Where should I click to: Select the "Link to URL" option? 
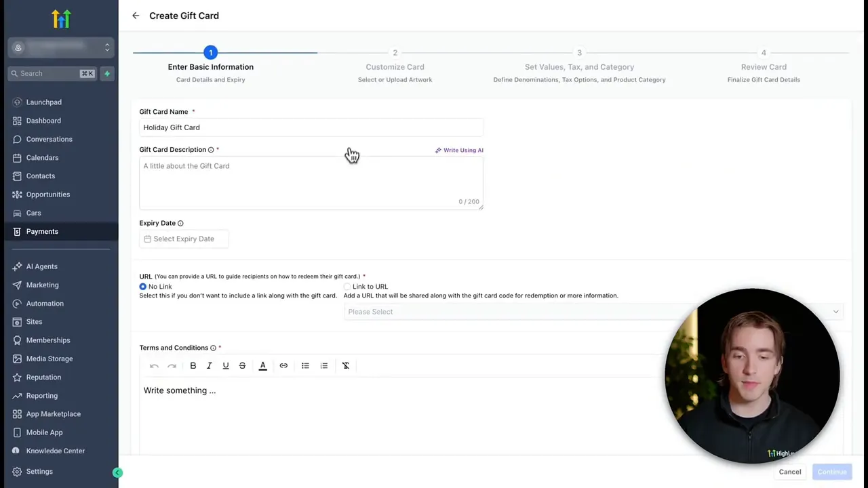pos(347,286)
